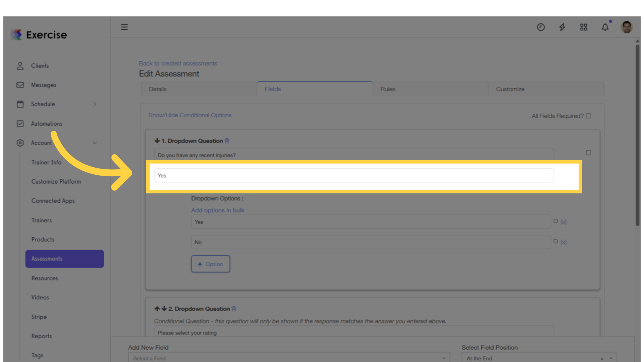Toggle the checkbox beside the No option
Image resolution: width=644 pixels, height=362 pixels.
click(556, 241)
